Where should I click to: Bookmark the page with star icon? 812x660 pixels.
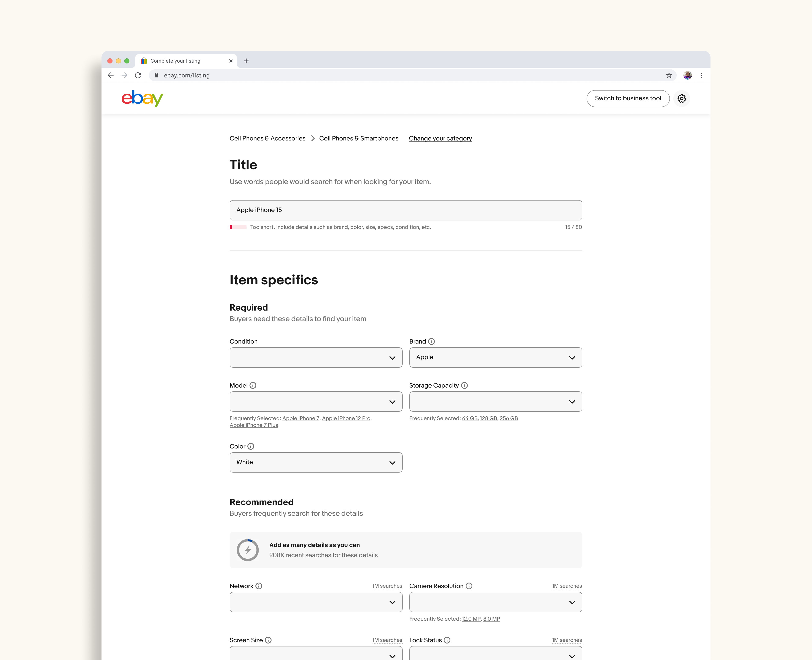(x=669, y=75)
